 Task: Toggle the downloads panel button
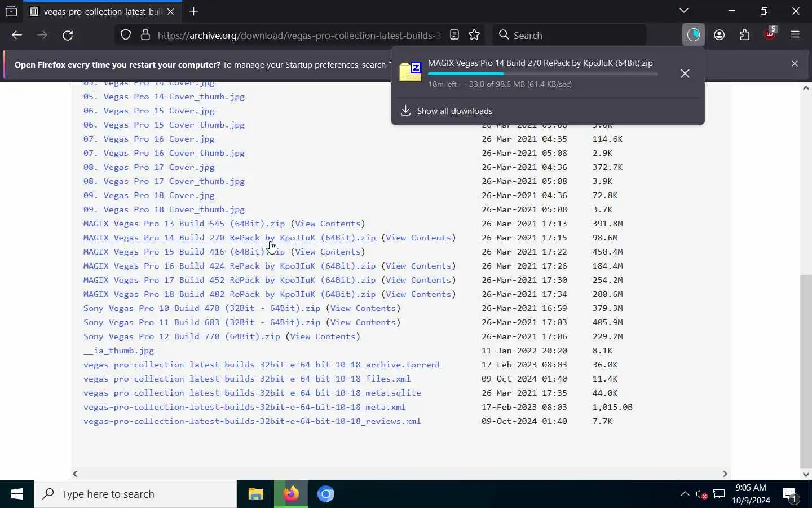click(x=694, y=35)
